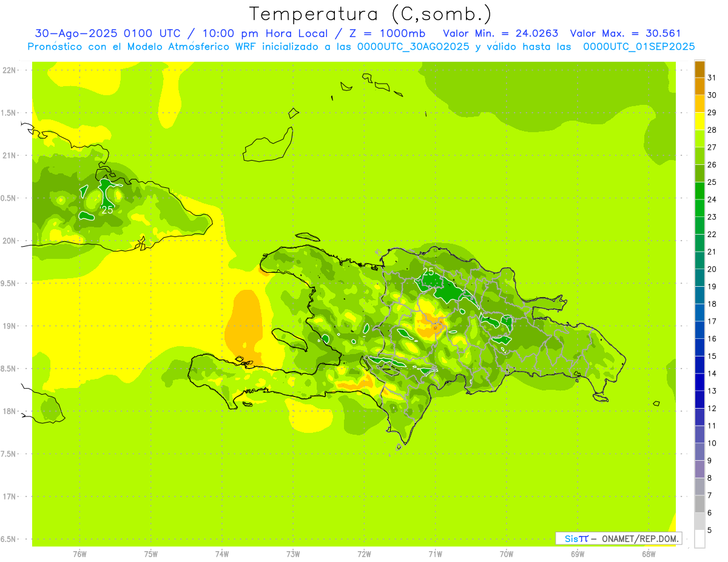Click the 20N latitude label
The width and height of the screenshot is (728, 562).
tap(9, 241)
